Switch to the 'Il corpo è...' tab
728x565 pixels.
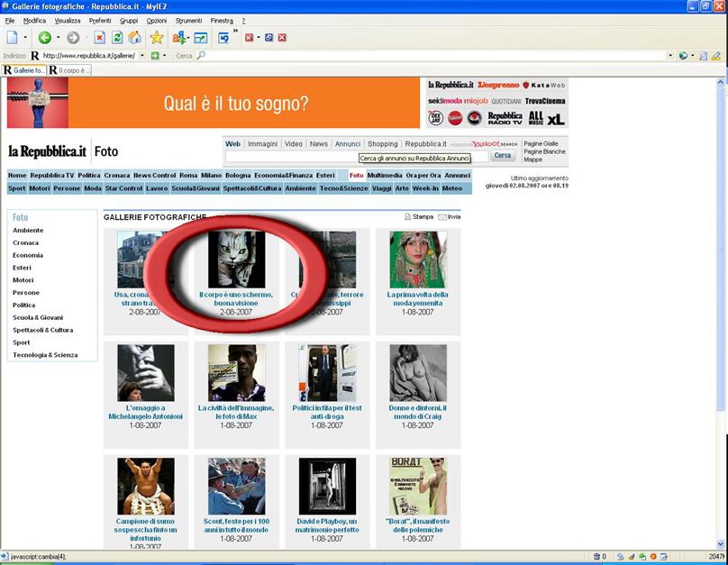click(70, 70)
